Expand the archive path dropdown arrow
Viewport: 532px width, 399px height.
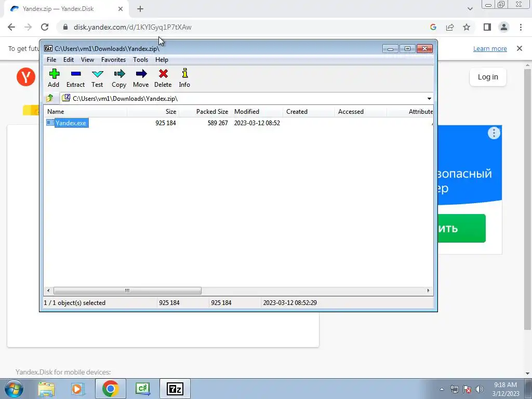pyautogui.click(x=429, y=99)
